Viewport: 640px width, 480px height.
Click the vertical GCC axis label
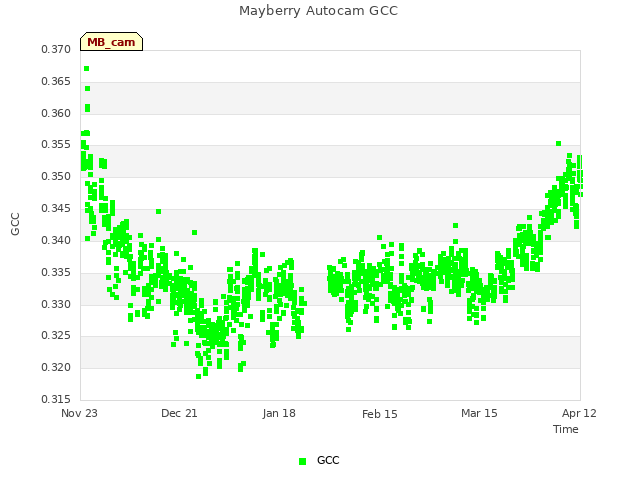point(15,224)
